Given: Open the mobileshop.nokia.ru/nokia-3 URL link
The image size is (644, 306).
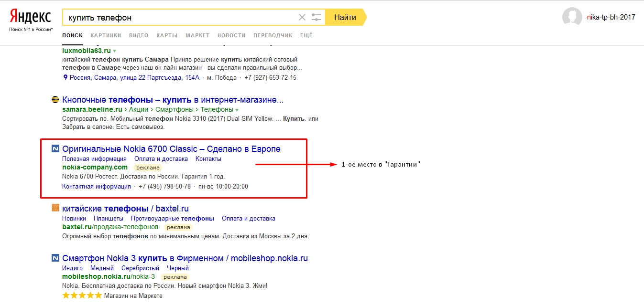Looking at the screenshot, I should 109,276.
